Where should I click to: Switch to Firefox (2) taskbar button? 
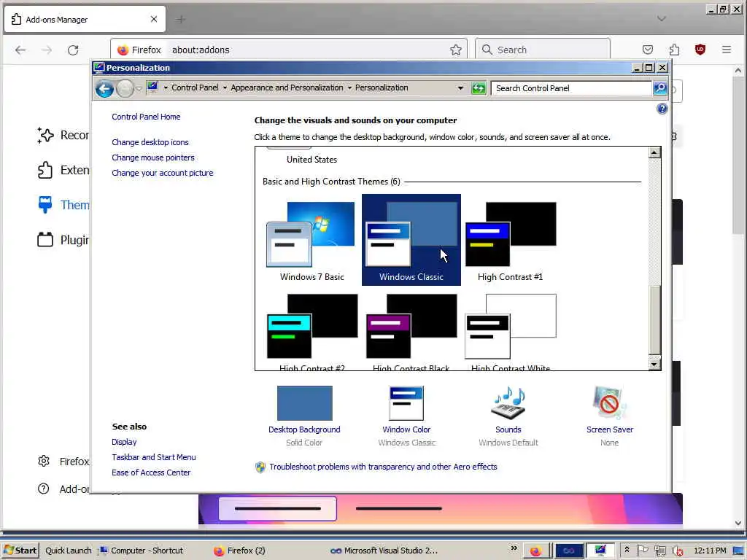click(239, 551)
